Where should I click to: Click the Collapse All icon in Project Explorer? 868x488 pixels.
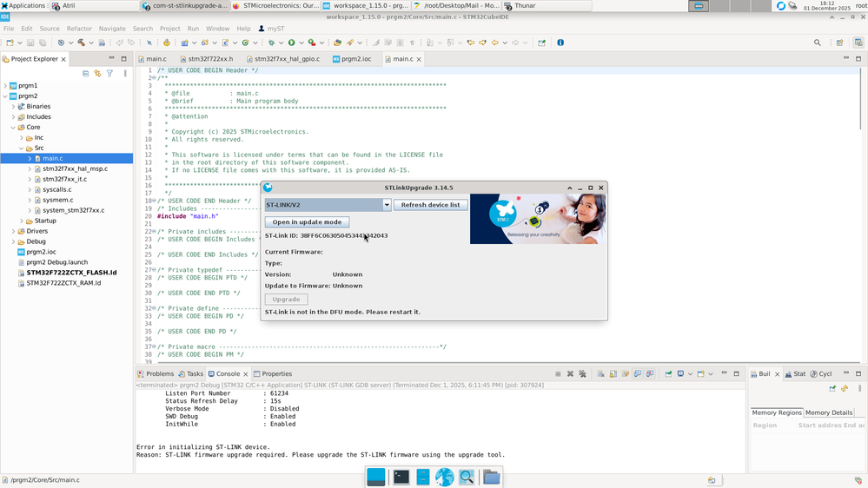pyautogui.click(x=85, y=73)
